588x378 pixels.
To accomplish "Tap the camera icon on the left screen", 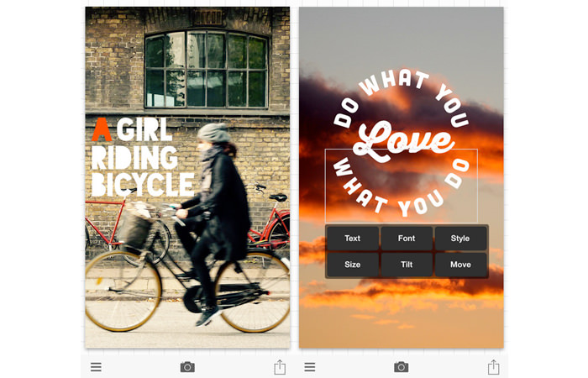I will coord(187,367).
